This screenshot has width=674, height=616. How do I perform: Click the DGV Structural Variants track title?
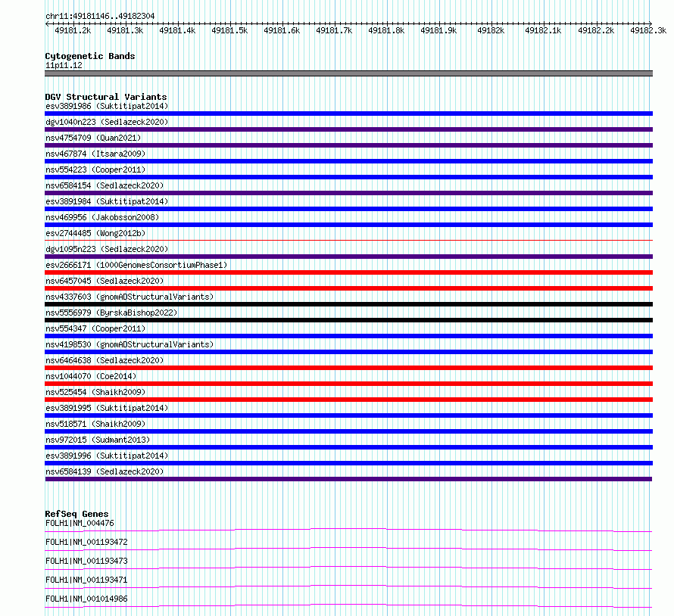(106, 97)
